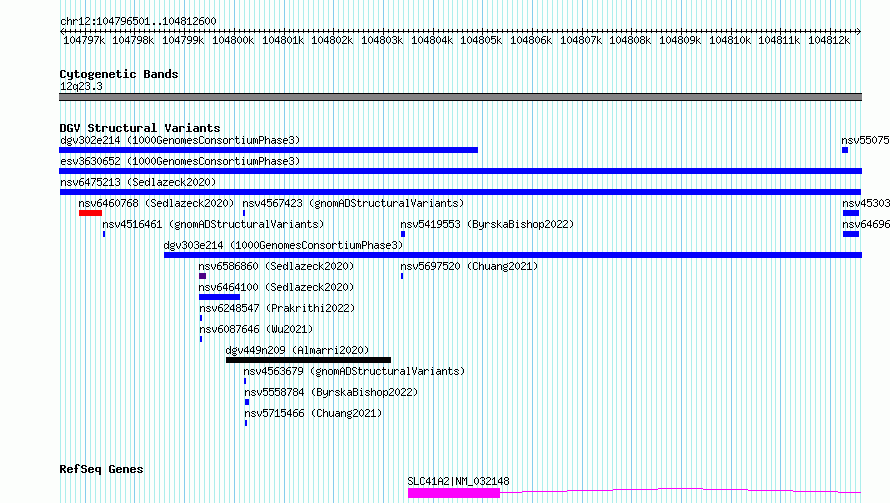Screen dimensions: 890x503
Task: Click the 12q23.3 band label
Action: 81,86
